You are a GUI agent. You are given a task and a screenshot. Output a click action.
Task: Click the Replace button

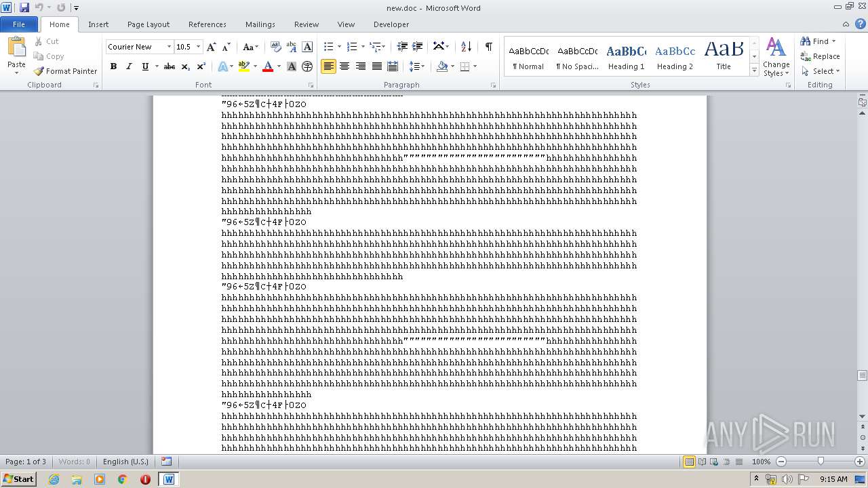(x=820, y=56)
